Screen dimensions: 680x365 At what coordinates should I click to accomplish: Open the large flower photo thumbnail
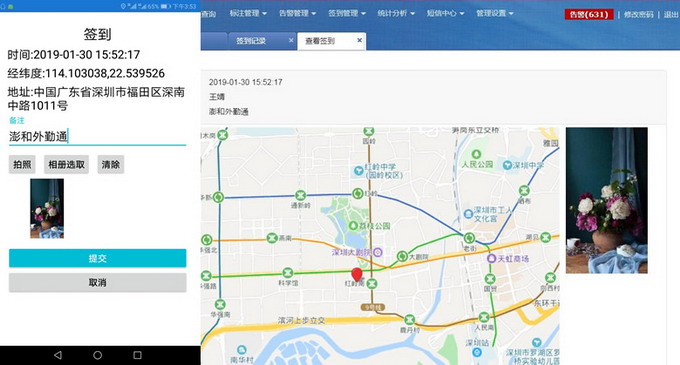tap(606, 200)
